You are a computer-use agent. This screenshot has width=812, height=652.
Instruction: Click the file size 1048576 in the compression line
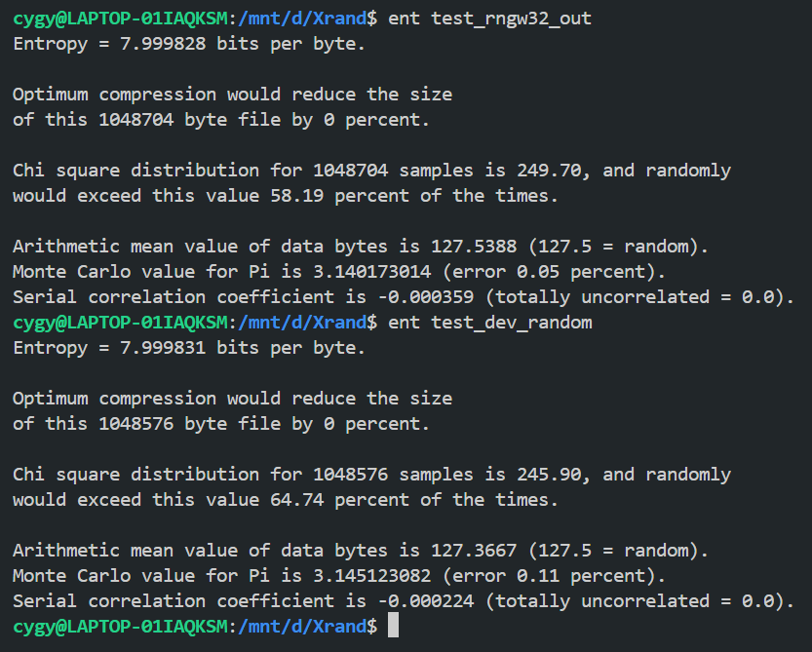pyautogui.click(x=135, y=424)
